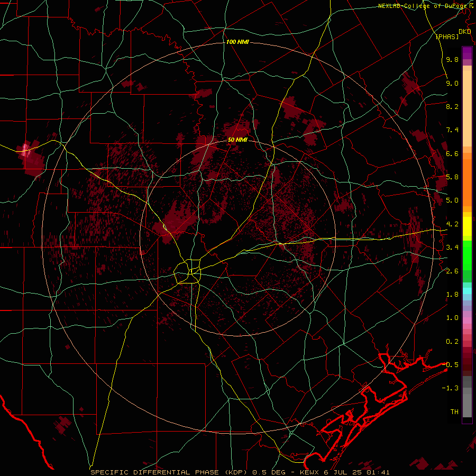This screenshot has width=476, height=476.
Task: Click the KEWX radar site identifier
Action: click(310, 472)
